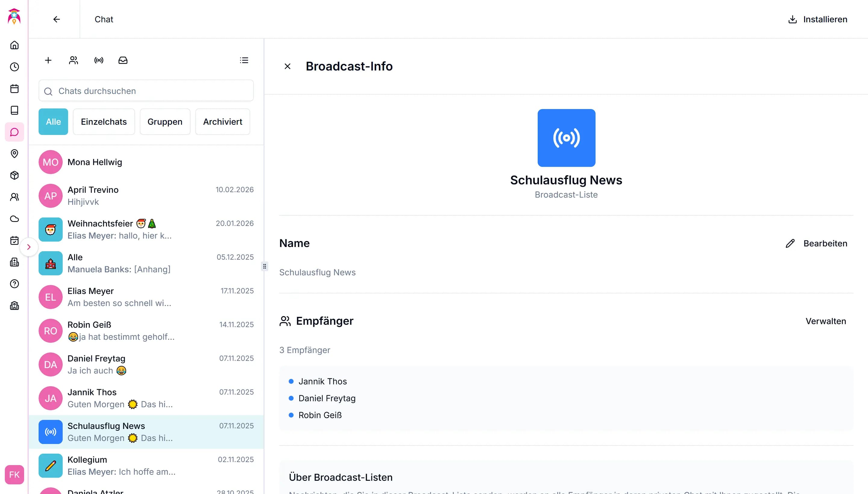Open the Schulausflug News broadcast chat
Screen dimensions: 868x494
(146, 432)
